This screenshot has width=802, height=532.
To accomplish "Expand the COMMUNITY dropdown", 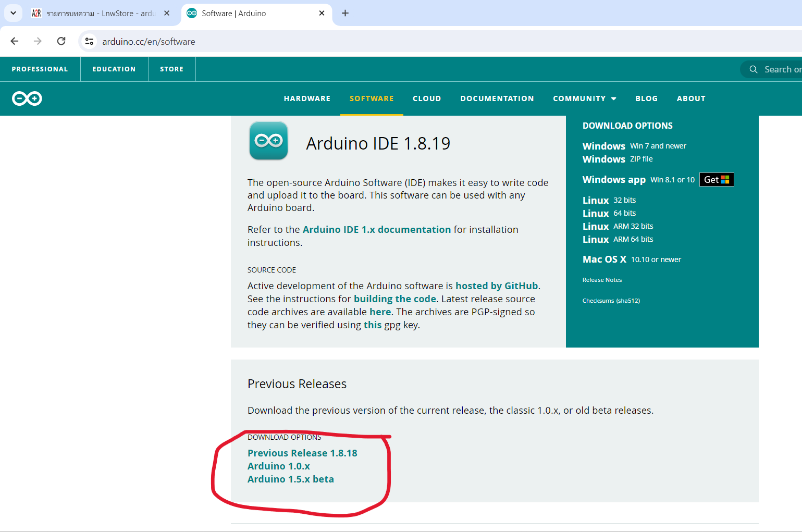I will pos(585,98).
